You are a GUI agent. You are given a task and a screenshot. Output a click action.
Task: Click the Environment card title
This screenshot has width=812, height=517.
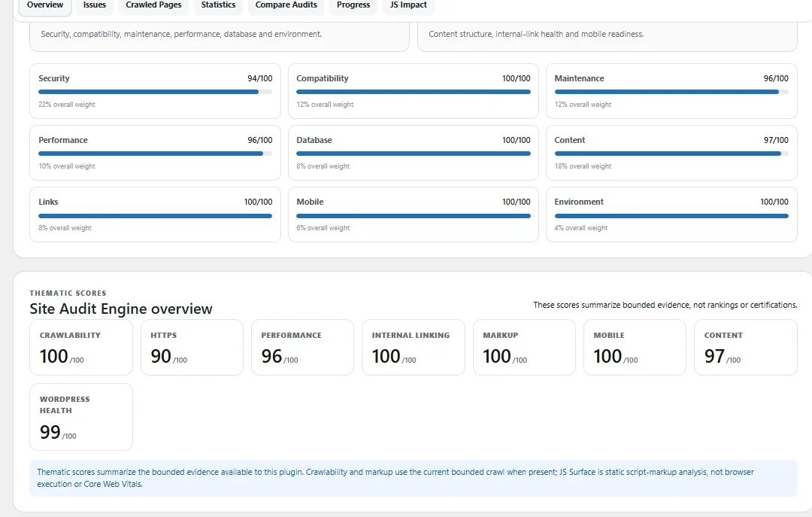[579, 202]
